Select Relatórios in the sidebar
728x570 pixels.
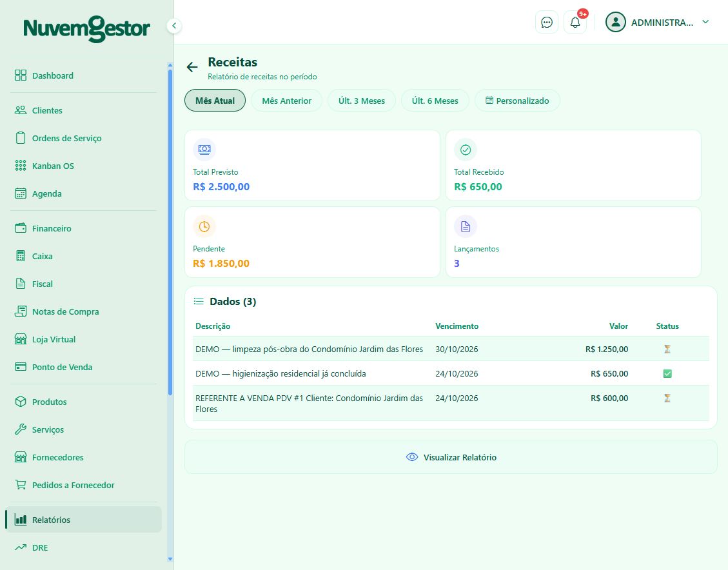click(84, 520)
